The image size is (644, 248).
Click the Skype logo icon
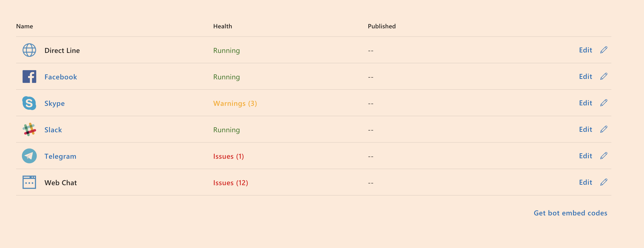point(29,103)
